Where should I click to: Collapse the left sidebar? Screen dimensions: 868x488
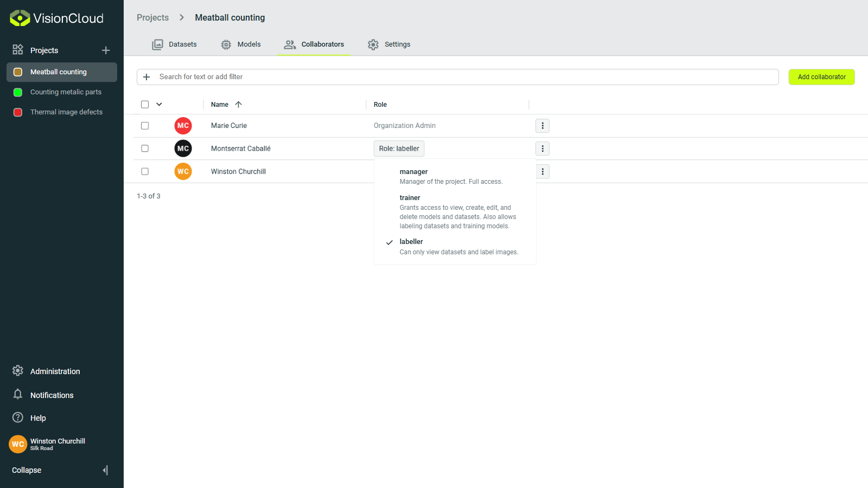coord(105,470)
